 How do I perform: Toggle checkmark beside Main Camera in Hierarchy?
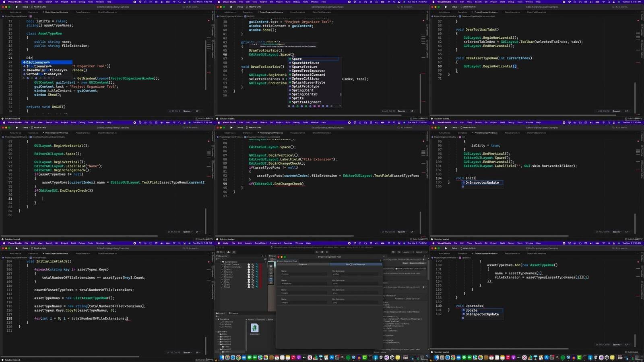(222, 265)
